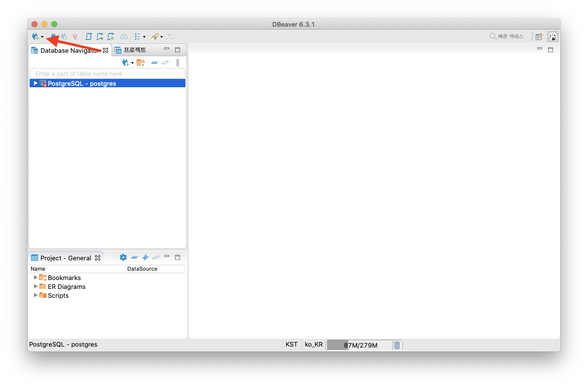Viewport: 588px width, 388px height.
Task: Click the pen tool icon in toolbar
Action: pos(155,36)
